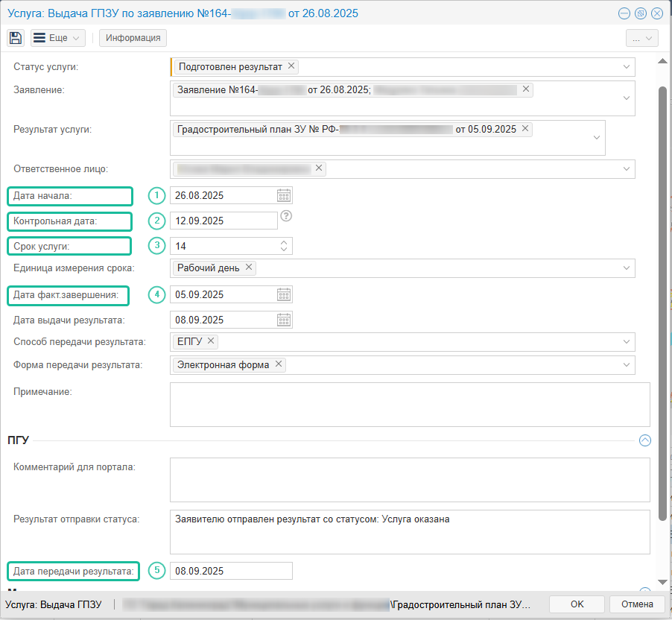672x620 pixels.
Task: Remove the Электронная форма tag
Action: tap(279, 364)
